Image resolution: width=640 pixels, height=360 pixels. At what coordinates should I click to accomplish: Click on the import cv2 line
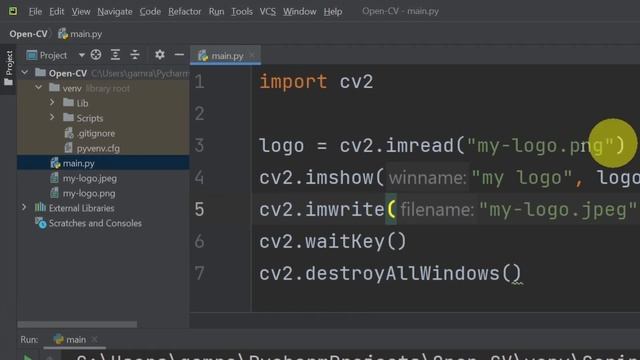click(316, 82)
